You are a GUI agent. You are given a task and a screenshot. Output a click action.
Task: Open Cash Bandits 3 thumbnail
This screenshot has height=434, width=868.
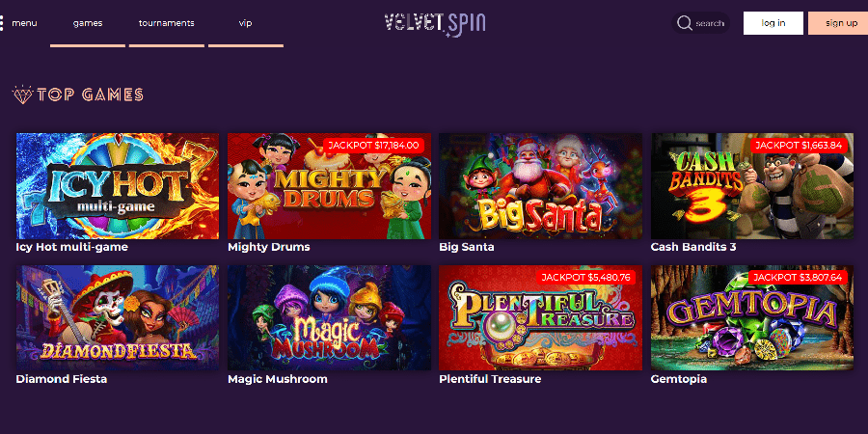[x=752, y=186]
